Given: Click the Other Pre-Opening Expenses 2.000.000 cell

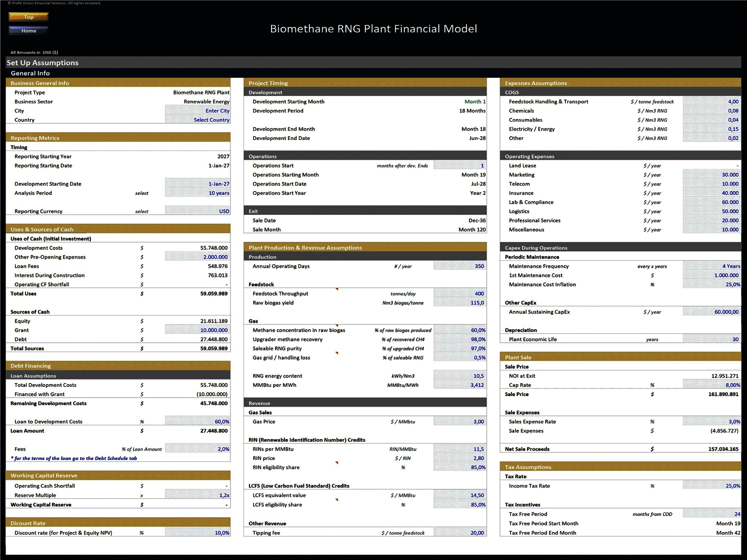Looking at the screenshot, I should [198, 257].
